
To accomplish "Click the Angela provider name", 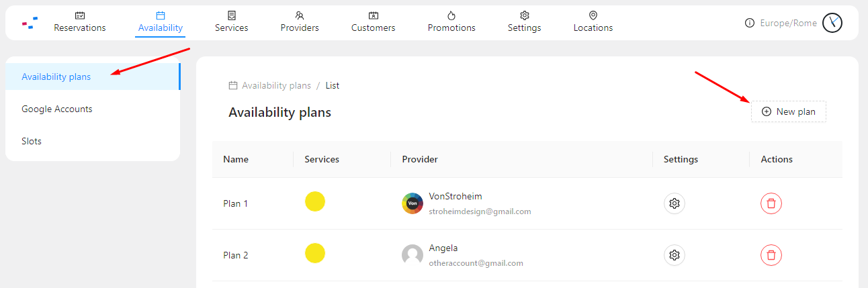I will point(443,248).
